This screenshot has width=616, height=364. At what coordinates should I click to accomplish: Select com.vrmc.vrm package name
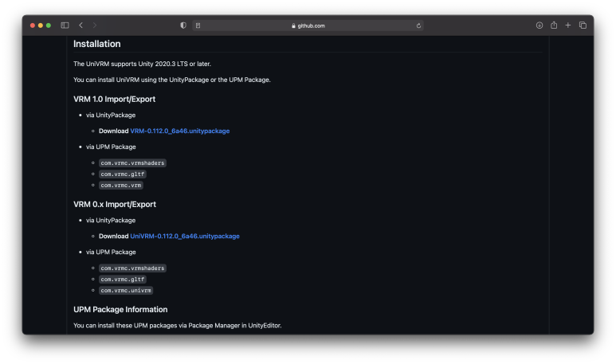click(121, 186)
